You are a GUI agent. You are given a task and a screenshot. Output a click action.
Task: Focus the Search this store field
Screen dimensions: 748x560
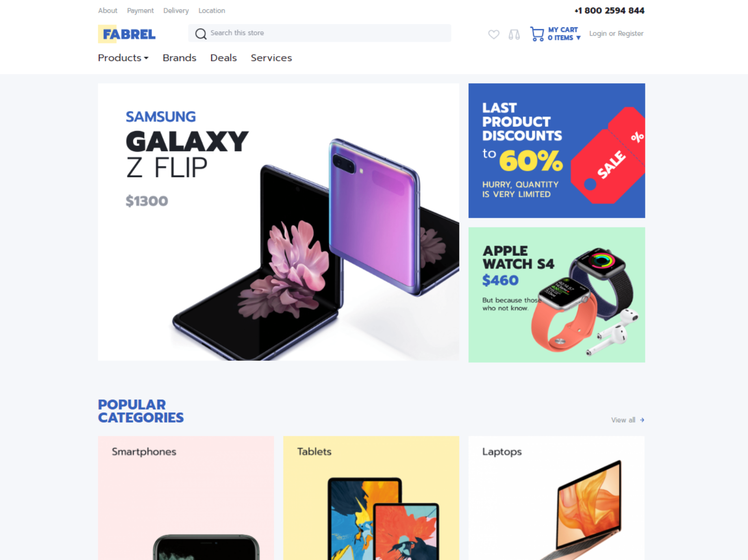coord(320,33)
